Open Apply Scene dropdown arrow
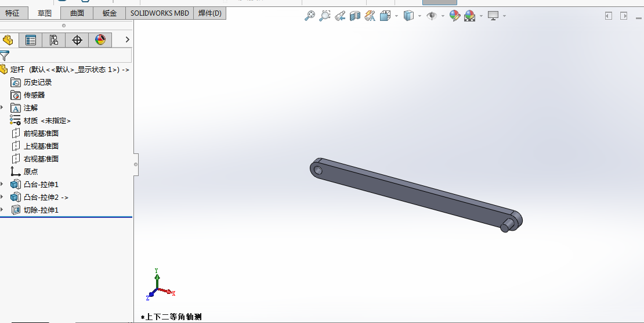This screenshot has height=323, width=644. coord(481,16)
